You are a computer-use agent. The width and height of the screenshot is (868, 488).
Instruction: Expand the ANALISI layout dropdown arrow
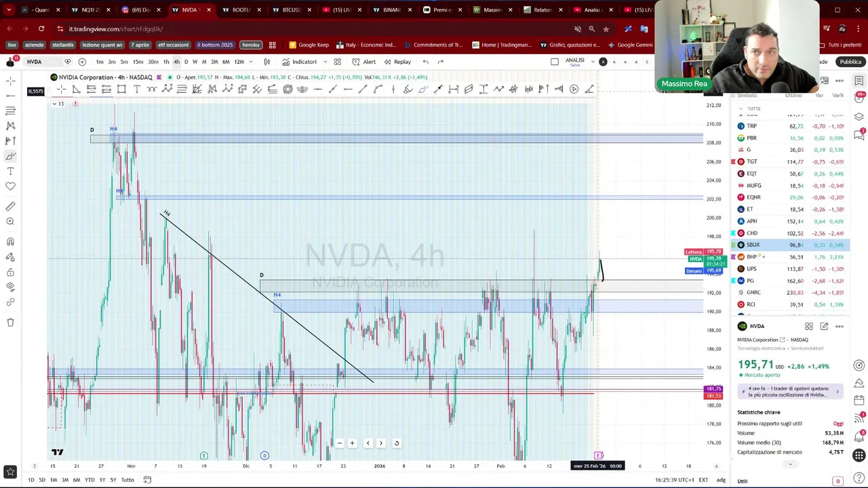(x=591, y=62)
